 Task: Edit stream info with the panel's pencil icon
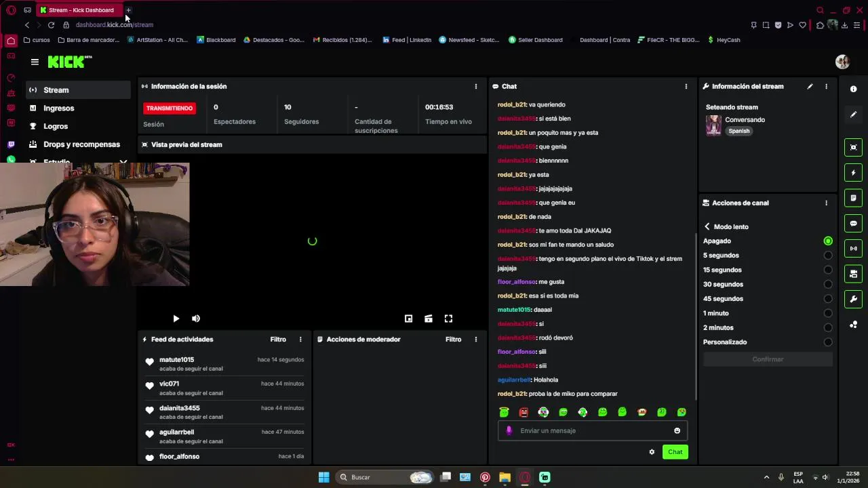[x=810, y=86]
